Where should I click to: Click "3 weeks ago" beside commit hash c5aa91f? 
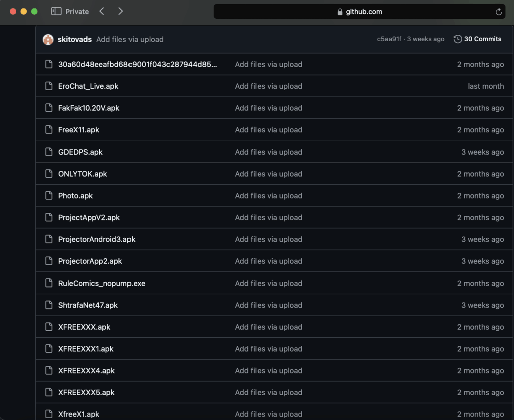[x=426, y=39]
